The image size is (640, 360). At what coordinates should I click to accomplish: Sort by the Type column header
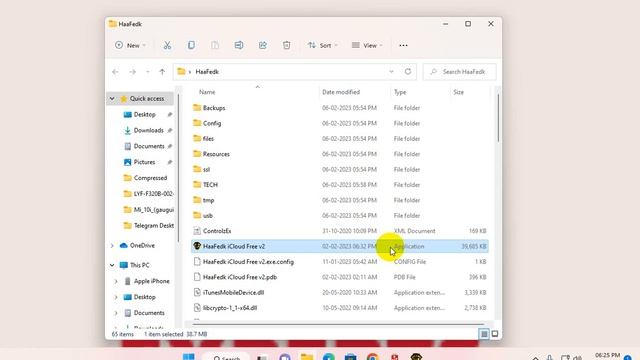(x=400, y=92)
